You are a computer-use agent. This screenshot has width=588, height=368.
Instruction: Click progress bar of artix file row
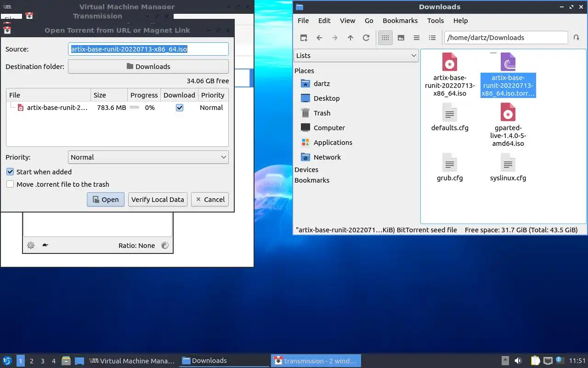pos(135,107)
